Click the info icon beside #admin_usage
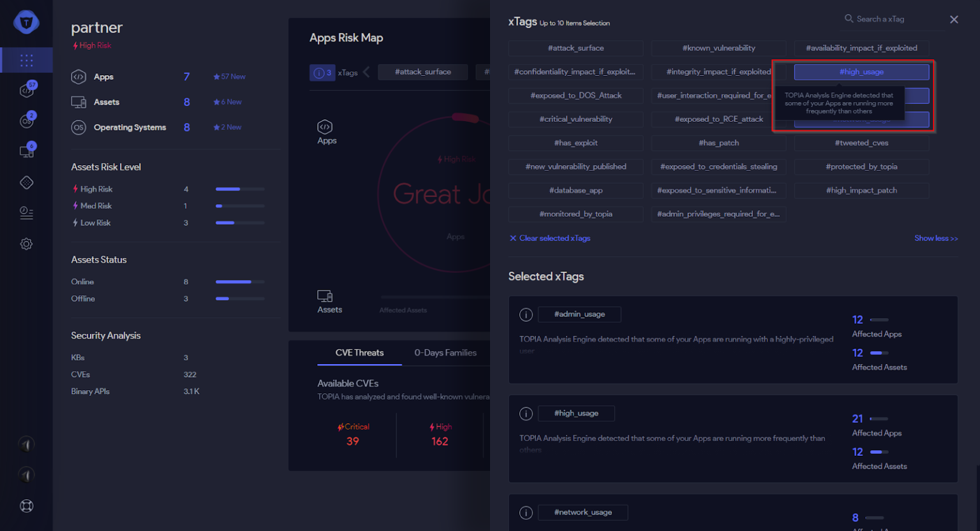Viewport: 980px width, 531px height. tap(526, 314)
